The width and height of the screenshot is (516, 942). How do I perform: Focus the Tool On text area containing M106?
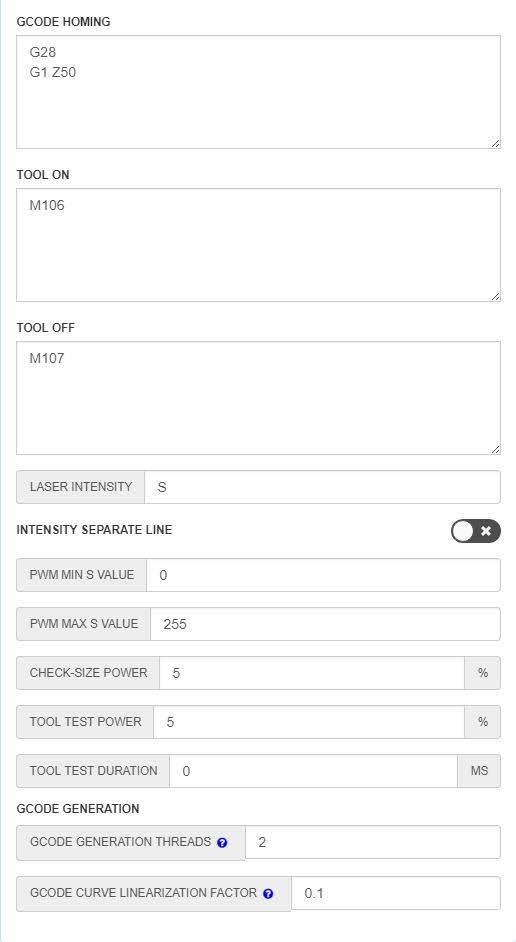click(x=258, y=245)
